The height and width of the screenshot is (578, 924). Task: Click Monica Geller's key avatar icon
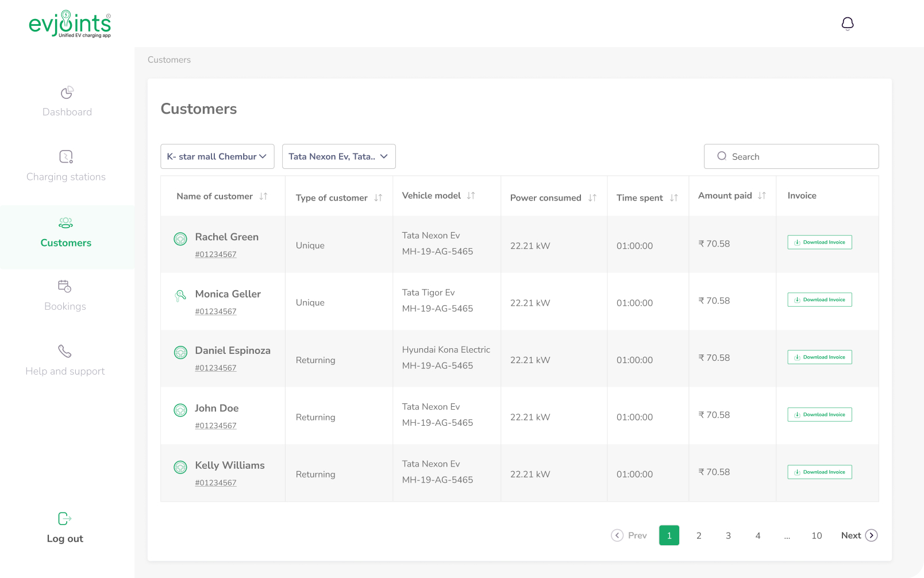click(x=180, y=296)
